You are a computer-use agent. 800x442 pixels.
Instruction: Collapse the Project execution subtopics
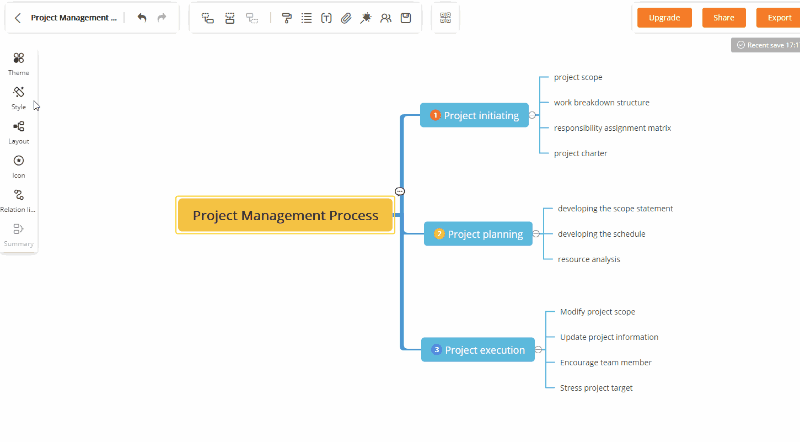tap(535, 350)
